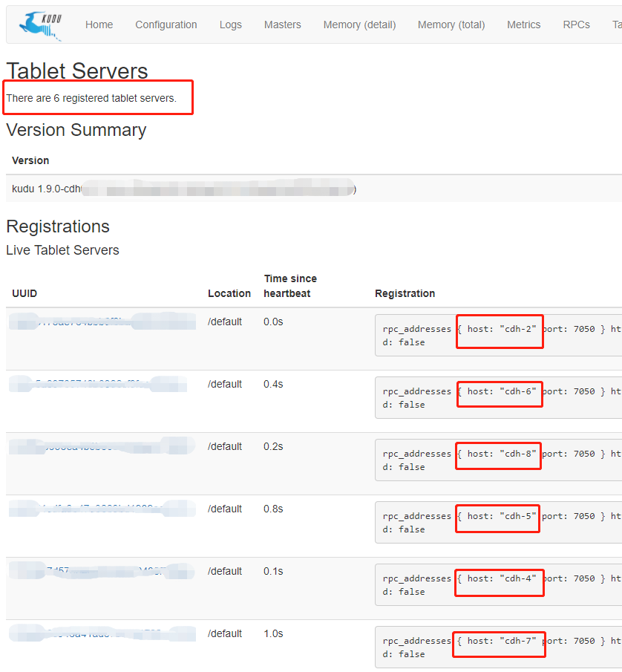Click the kudu 1.9.0-cdh version cell
This screenshot has height=672, width=622.
point(184,189)
